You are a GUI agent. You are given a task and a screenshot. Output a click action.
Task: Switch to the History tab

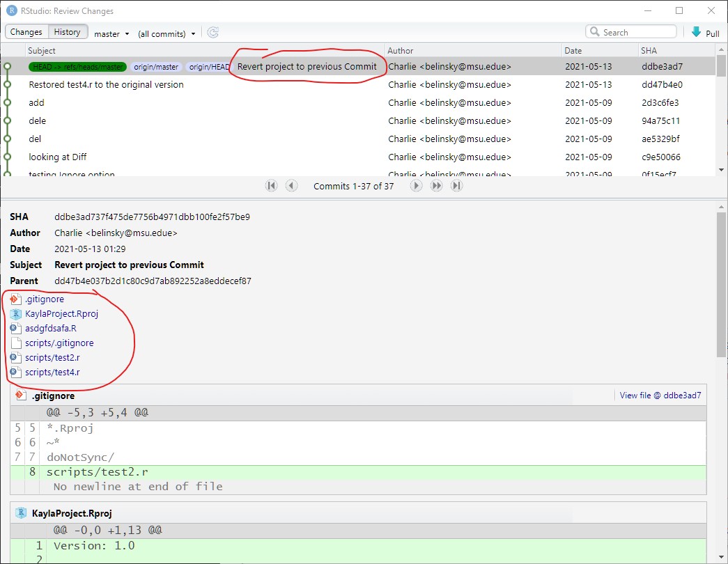68,31
